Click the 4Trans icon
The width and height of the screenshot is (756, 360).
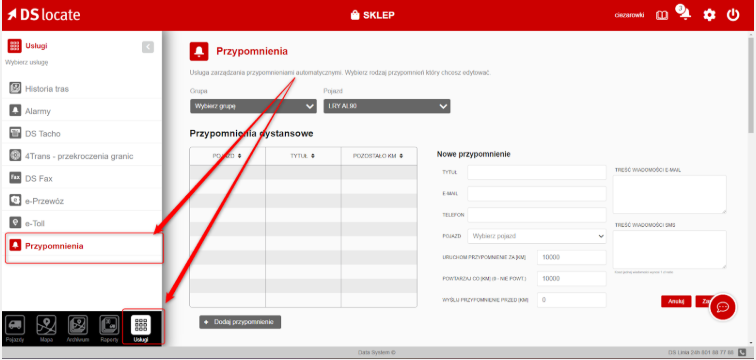(x=15, y=155)
